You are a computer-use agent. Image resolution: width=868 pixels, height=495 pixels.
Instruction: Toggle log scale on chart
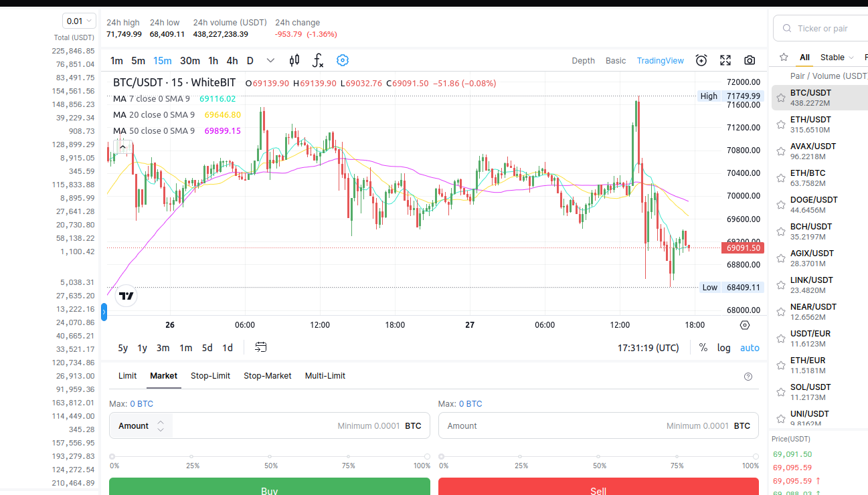[724, 348]
